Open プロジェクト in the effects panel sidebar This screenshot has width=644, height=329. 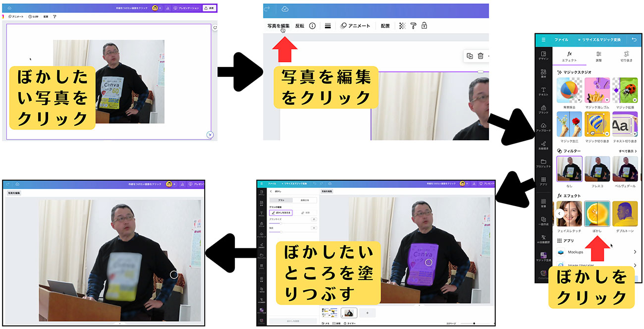tap(543, 164)
